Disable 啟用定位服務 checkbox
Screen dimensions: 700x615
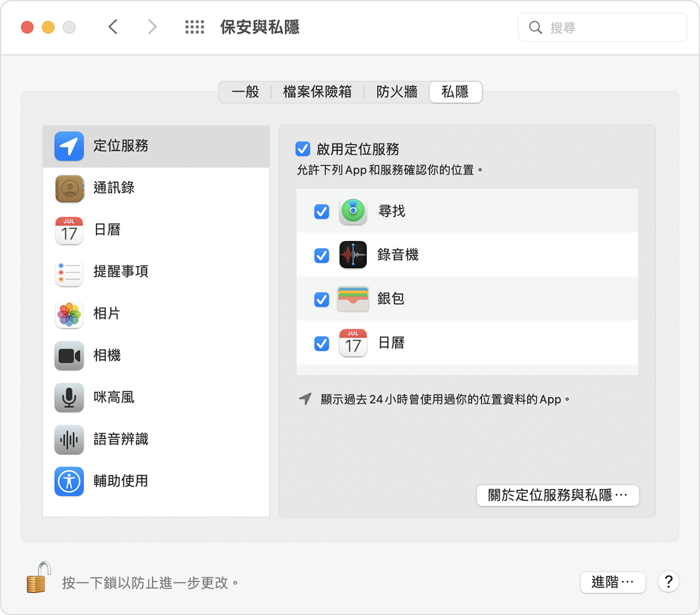pyautogui.click(x=302, y=149)
